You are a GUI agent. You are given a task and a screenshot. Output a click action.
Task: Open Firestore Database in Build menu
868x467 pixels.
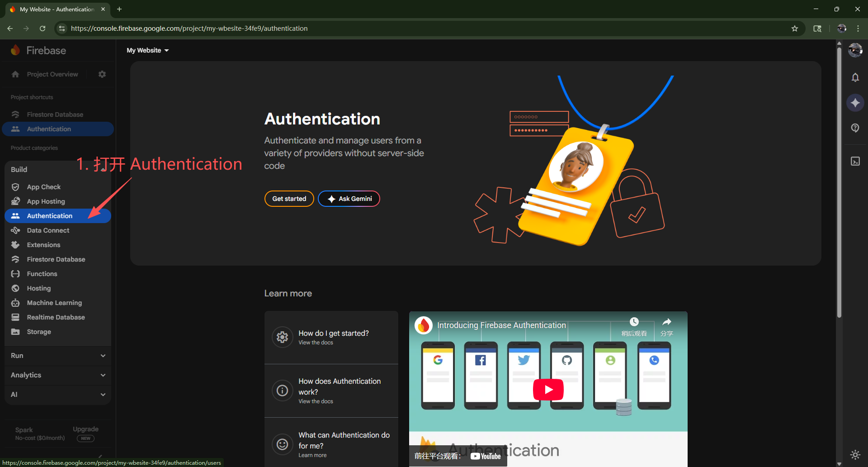pyautogui.click(x=56, y=259)
